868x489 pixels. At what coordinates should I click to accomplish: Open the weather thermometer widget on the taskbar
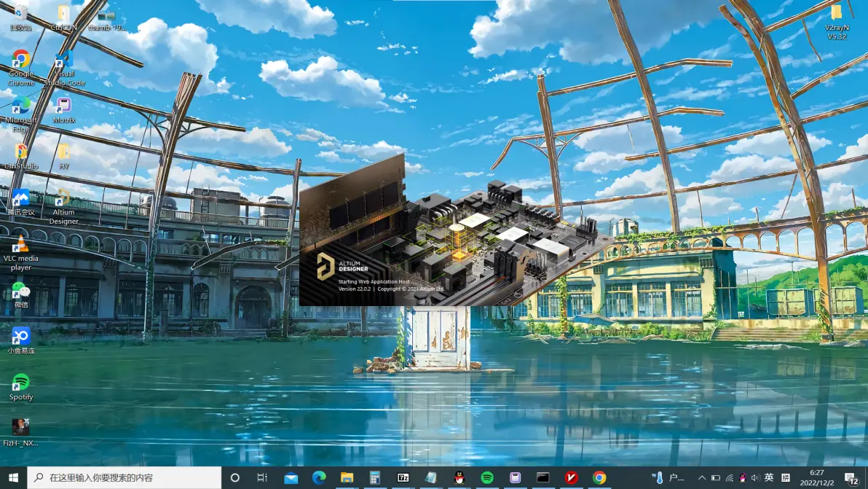pyautogui.click(x=668, y=477)
